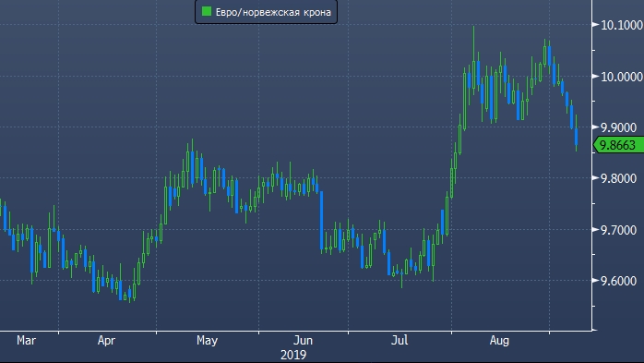This screenshot has width=644, height=363.
Task: Click the Apr month label
Action: [x=106, y=341]
